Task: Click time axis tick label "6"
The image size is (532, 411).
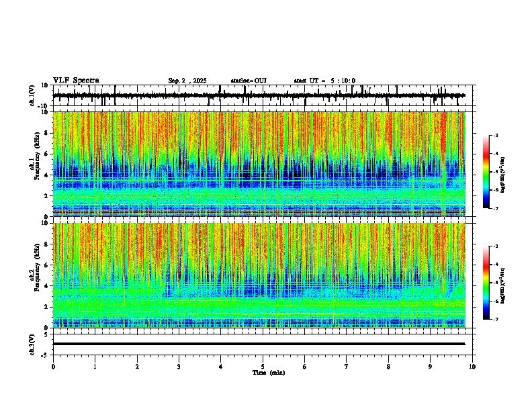Action: (x=305, y=367)
